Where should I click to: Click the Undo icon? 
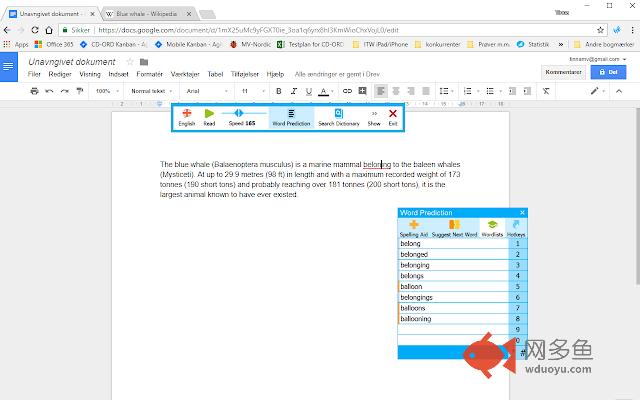click(49, 91)
